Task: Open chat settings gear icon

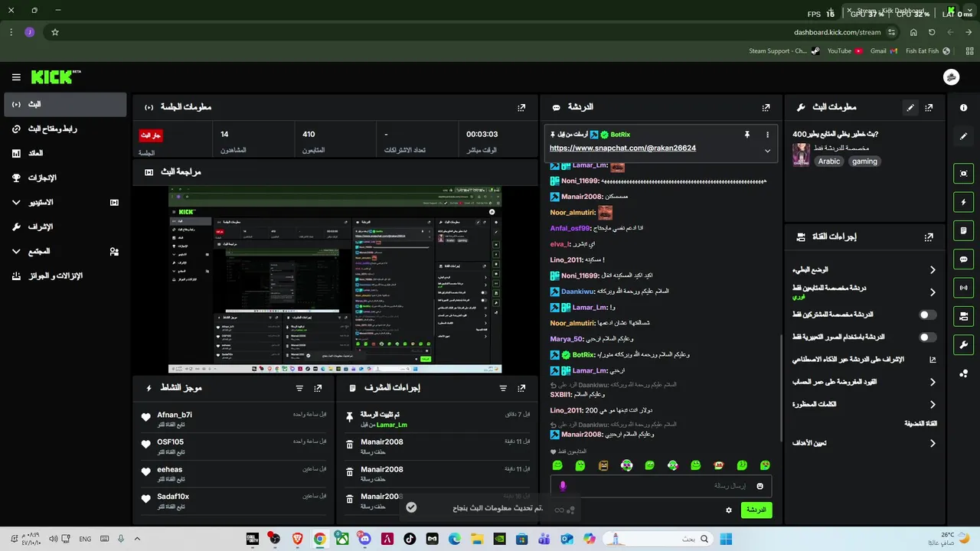Action: point(729,510)
